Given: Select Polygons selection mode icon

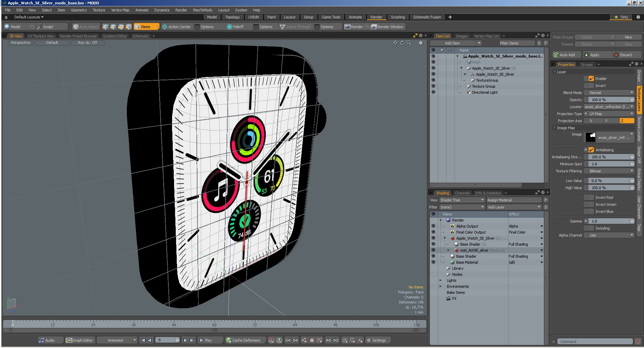Looking at the screenshot, I should (x=121, y=27).
